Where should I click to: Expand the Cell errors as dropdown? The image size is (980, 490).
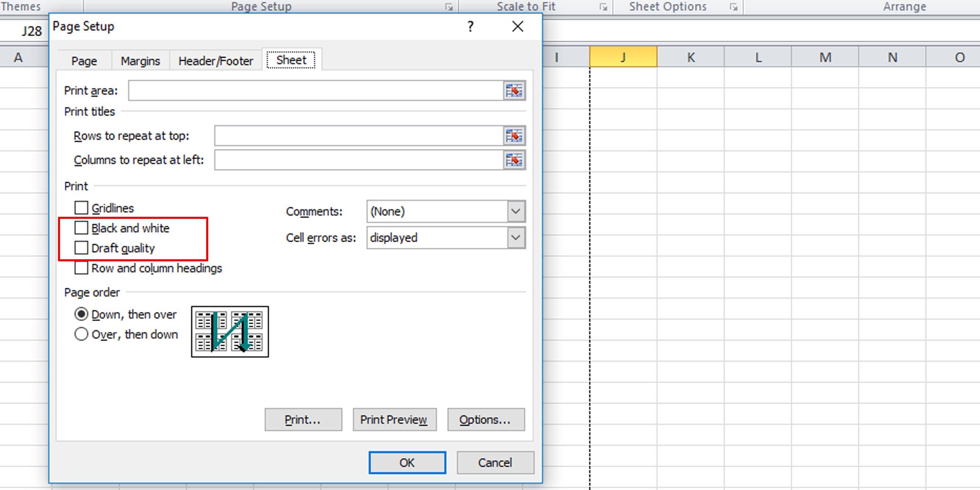517,238
